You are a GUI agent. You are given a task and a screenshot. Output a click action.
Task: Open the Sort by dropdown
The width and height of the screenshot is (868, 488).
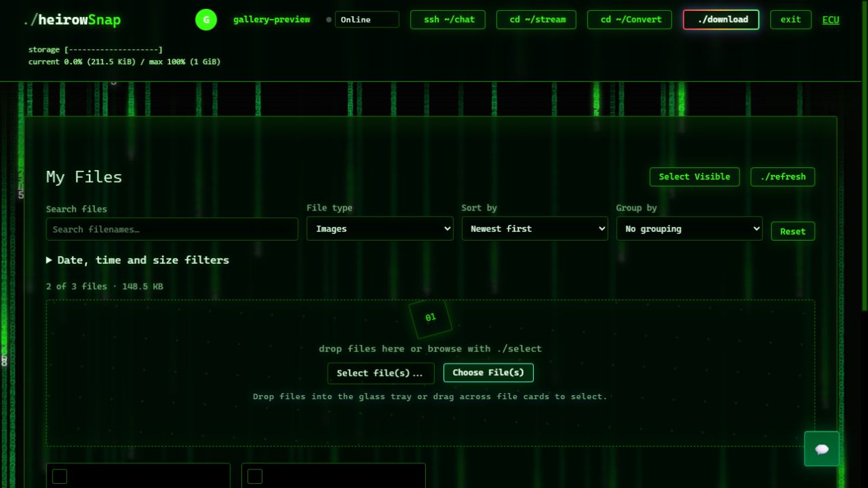point(534,229)
